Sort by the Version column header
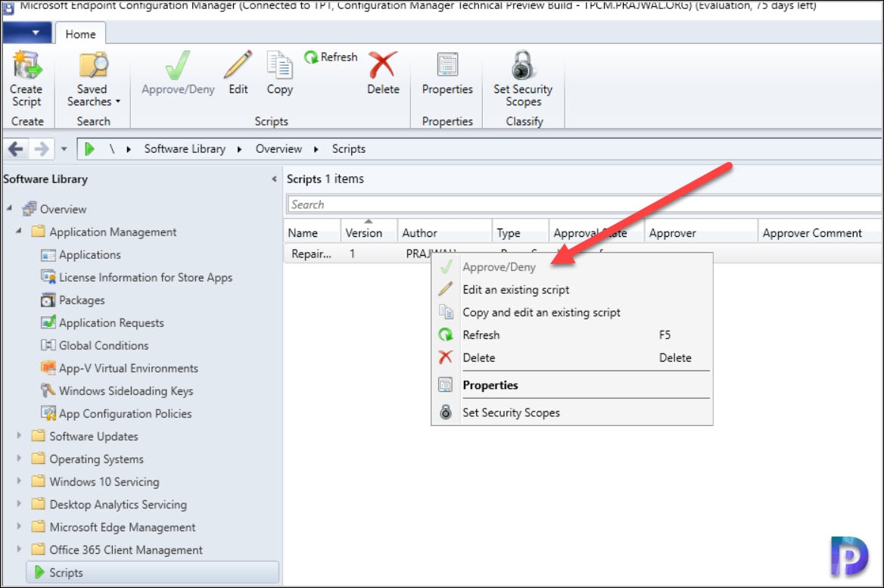Screen dimensions: 884x588 tap(369, 233)
